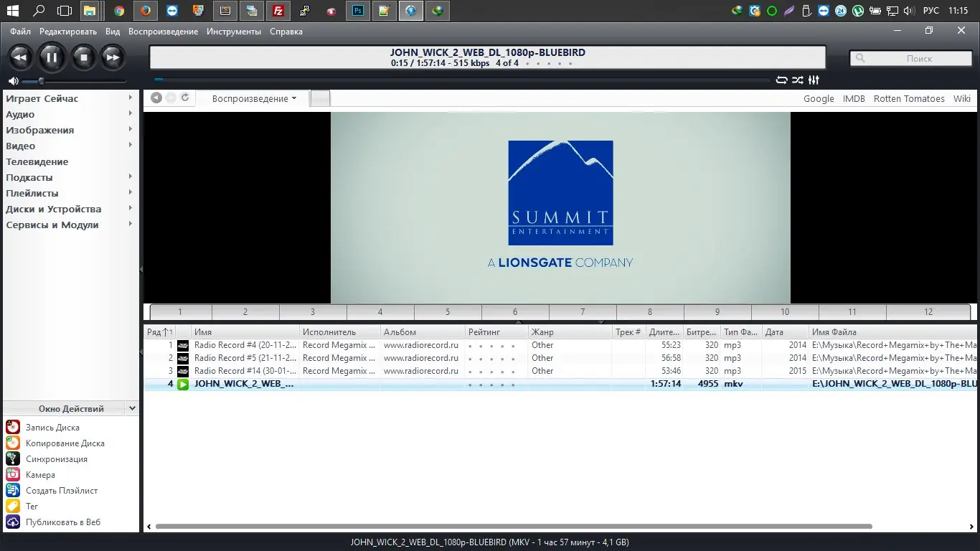Jump to chapter 12 on the strip

[x=928, y=312]
